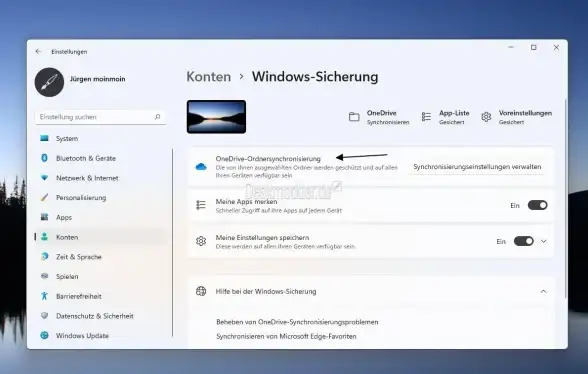Click the Barrierefreiheit person icon

pyautogui.click(x=44, y=296)
